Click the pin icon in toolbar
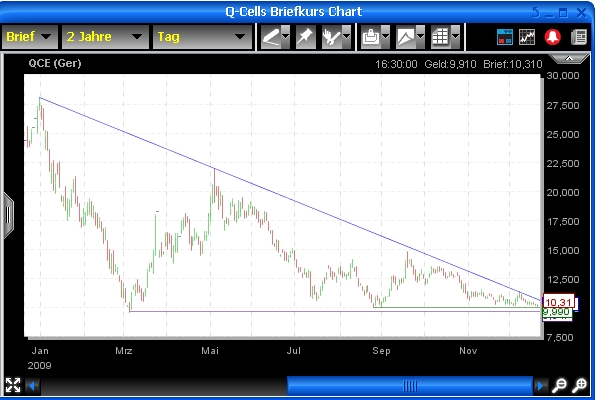 [x=305, y=37]
